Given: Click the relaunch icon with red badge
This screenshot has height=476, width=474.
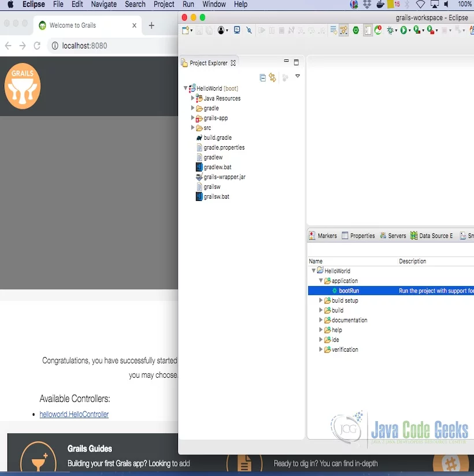Looking at the screenshot, I should (378, 30).
